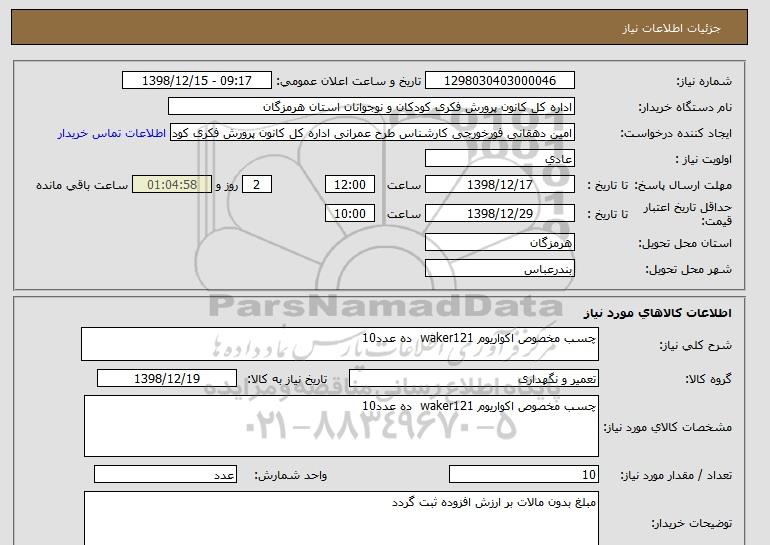Click the buyer organization name field
Viewport: 770px width, 545px height.
[371, 107]
